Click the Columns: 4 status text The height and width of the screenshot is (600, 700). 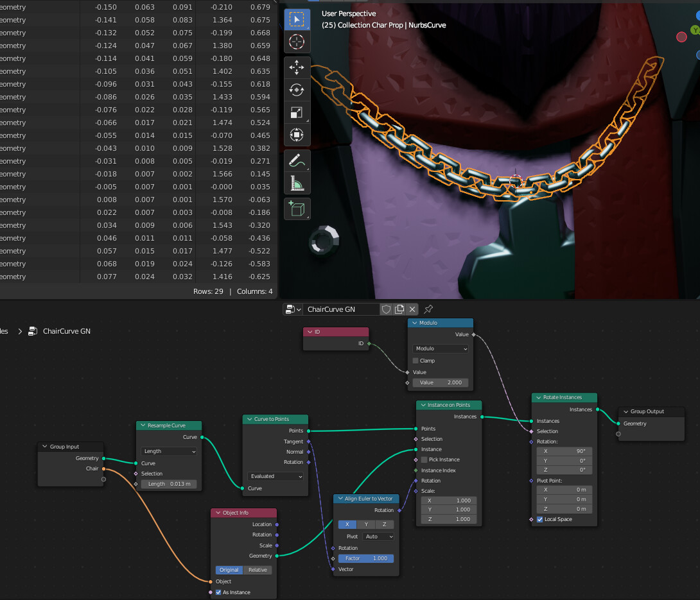[254, 291]
